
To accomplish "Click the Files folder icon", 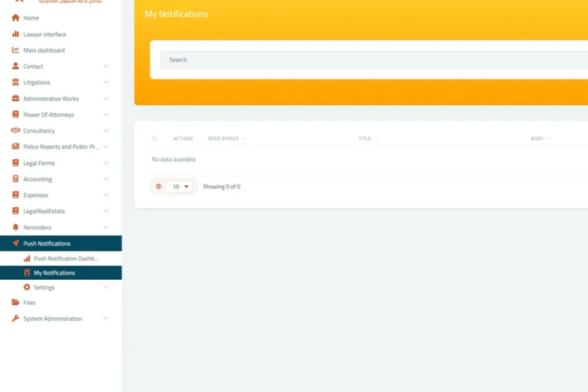I will (16, 302).
